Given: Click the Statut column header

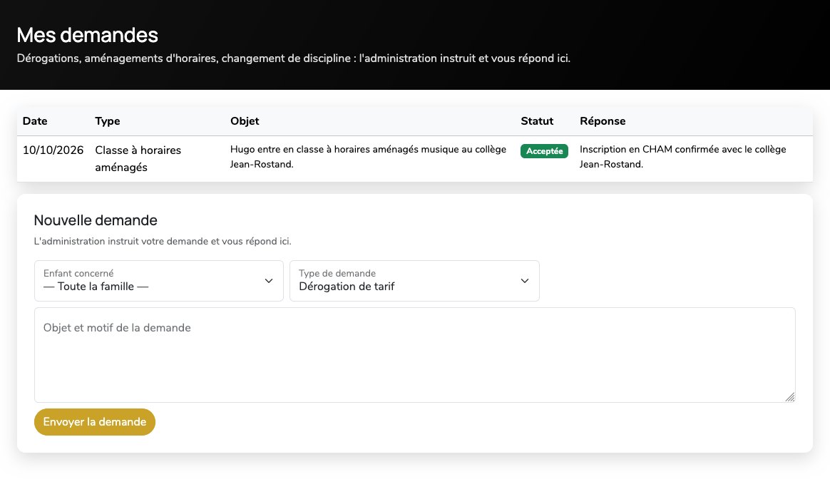Looking at the screenshot, I should click(537, 120).
